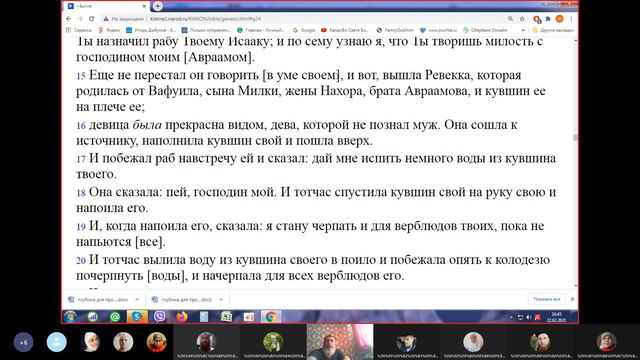
Task: Open first downloaded 'глубина для про...docx' file
Action: 98,300
